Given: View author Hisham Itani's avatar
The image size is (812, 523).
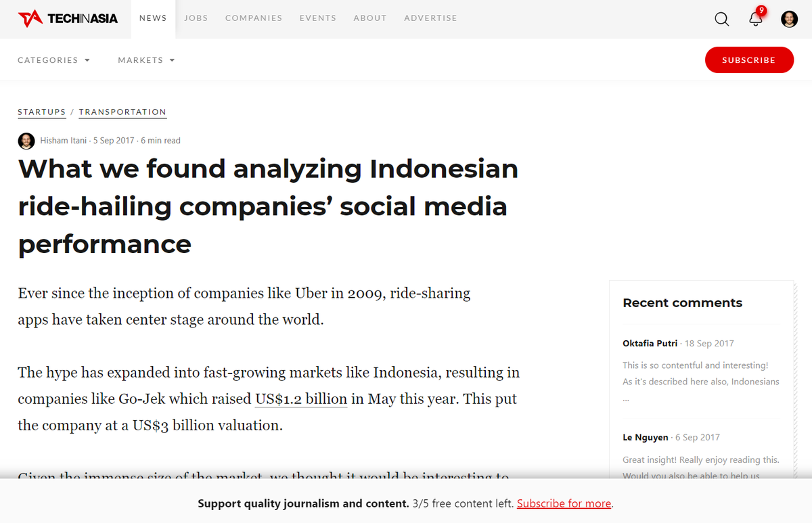Looking at the screenshot, I should tap(26, 141).
